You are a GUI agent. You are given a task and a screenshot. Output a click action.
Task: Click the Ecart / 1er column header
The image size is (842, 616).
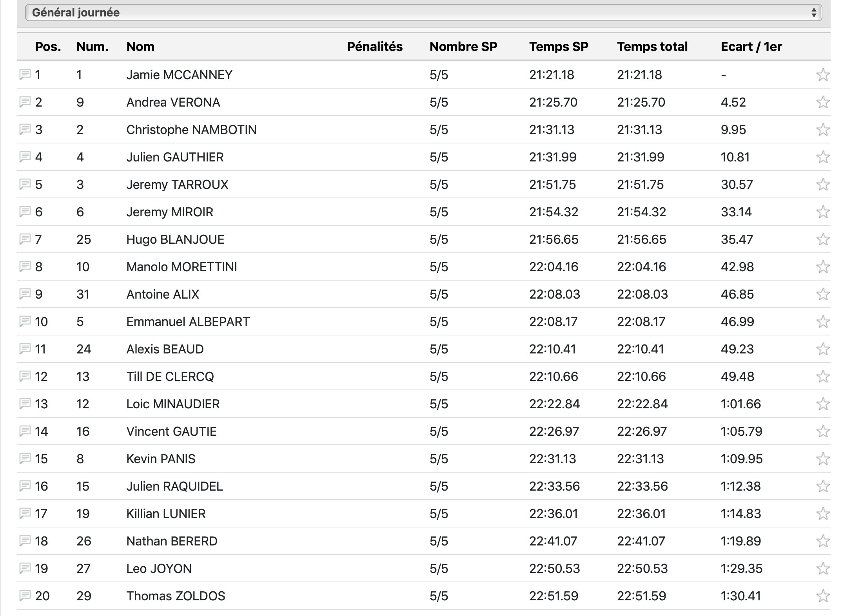coord(751,47)
